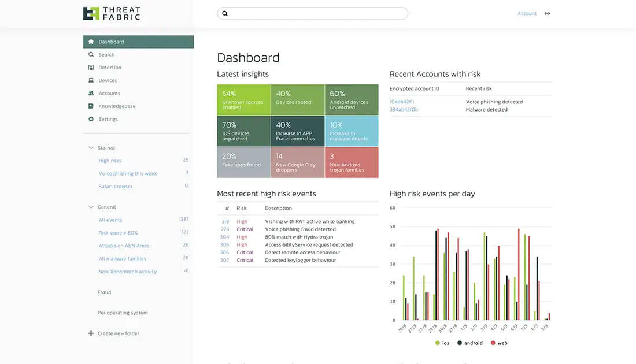The height and width of the screenshot is (364, 636).
Task: Click the Dashboard home icon
Action: point(91,42)
